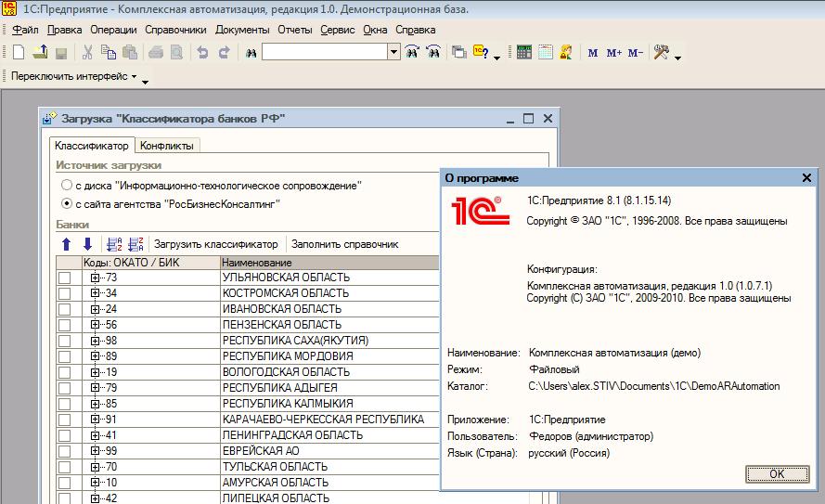
Task: Open the calculator toolbar icon
Action: point(524,52)
